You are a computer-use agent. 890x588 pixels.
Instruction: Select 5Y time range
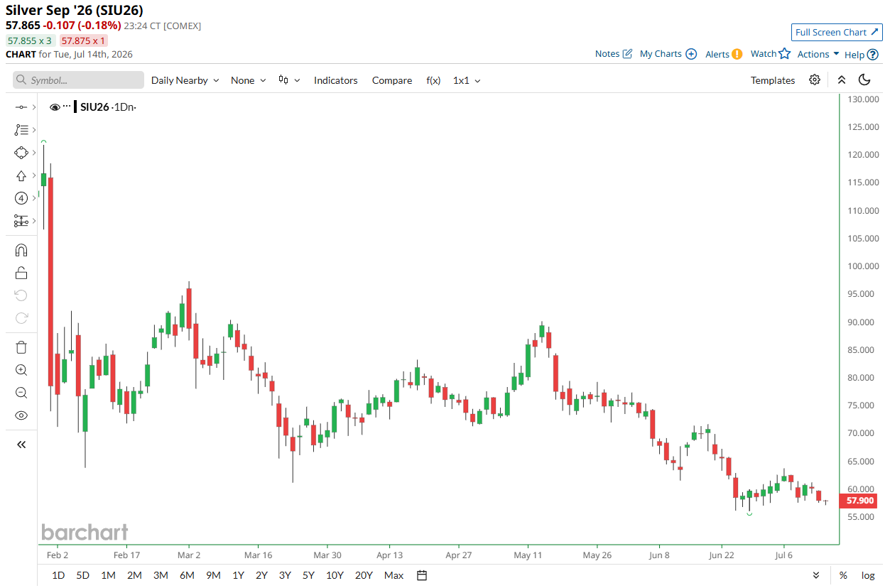coord(308,575)
